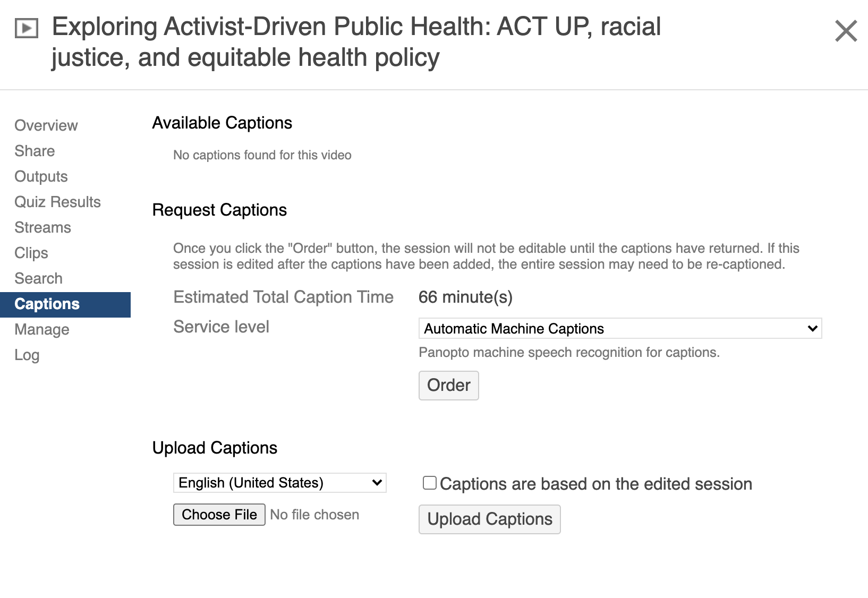Select the Streams tab
This screenshot has width=868, height=598.
[42, 227]
